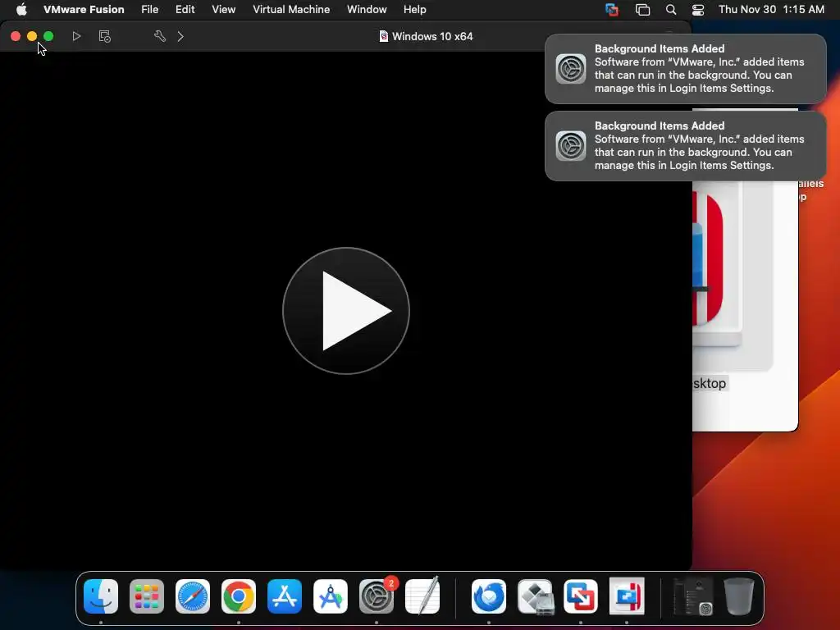Start the VM with the large play button

click(x=346, y=311)
